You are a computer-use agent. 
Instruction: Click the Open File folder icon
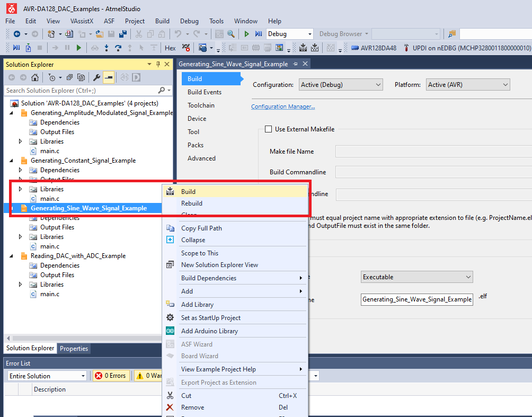[x=100, y=34]
